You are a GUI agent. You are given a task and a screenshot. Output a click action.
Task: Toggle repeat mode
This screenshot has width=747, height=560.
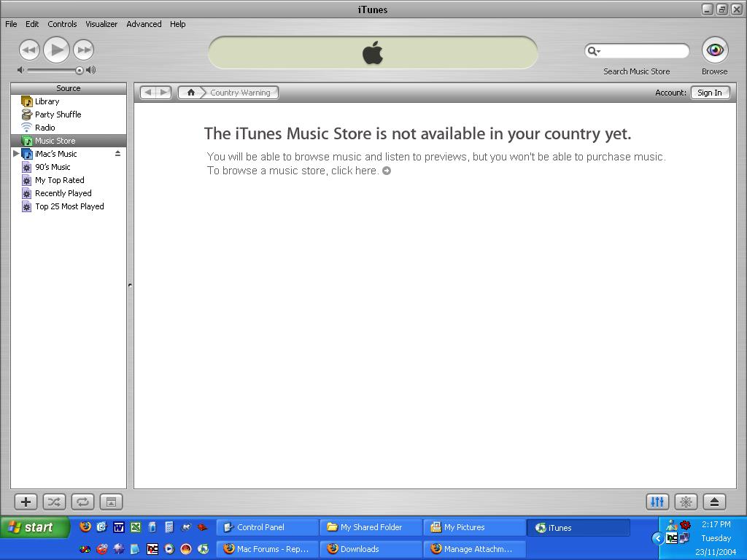pos(82,502)
